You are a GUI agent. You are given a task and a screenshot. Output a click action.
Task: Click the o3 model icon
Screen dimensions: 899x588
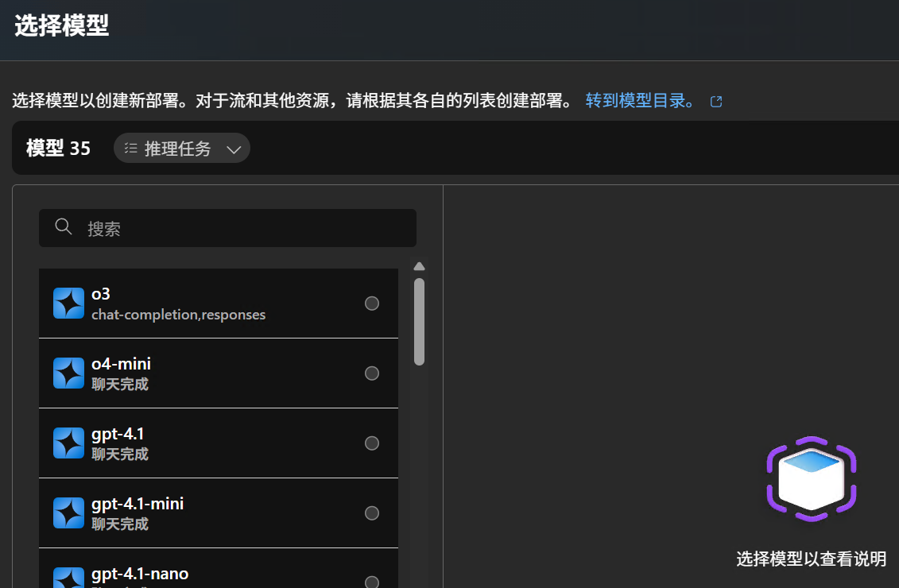[69, 304]
